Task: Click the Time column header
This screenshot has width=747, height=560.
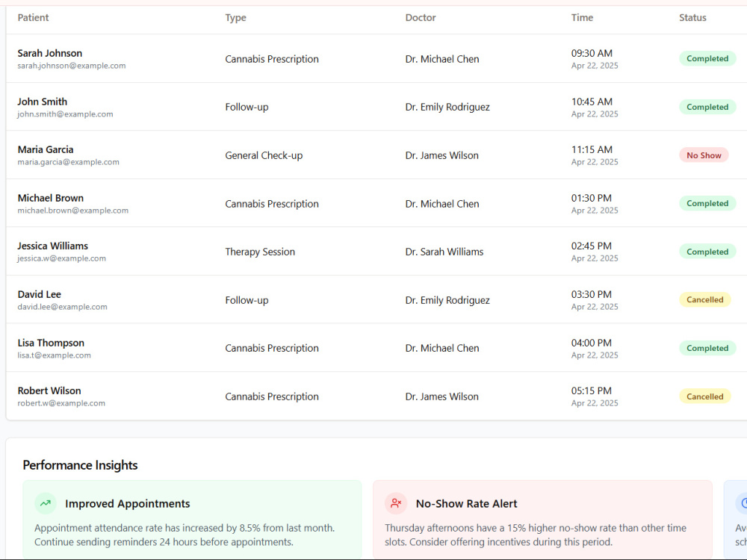Action: pyautogui.click(x=582, y=18)
